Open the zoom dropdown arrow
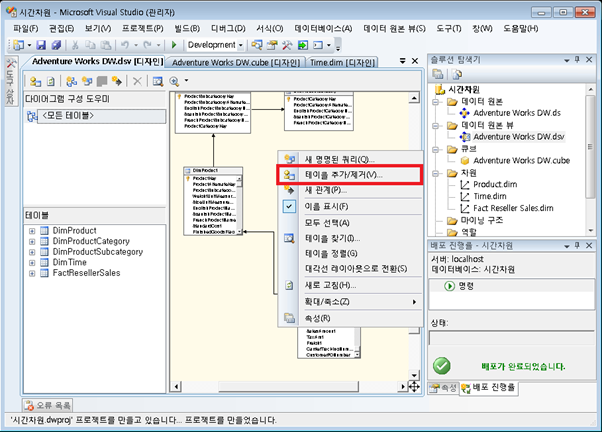Screen dimensions: 602x432 [187, 81]
